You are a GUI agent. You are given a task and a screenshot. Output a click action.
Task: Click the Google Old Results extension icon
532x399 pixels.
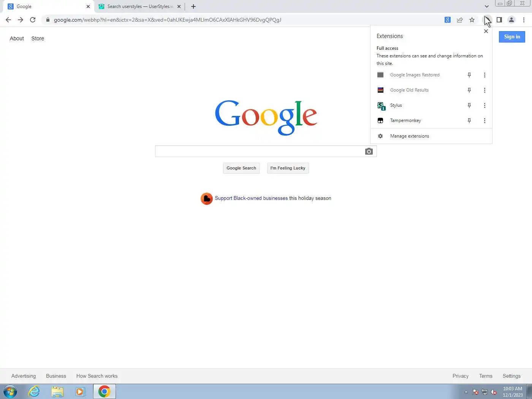[380, 90]
